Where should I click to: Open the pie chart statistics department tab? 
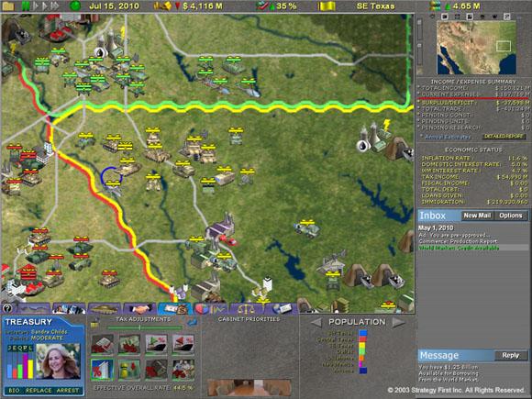pos(210,308)
